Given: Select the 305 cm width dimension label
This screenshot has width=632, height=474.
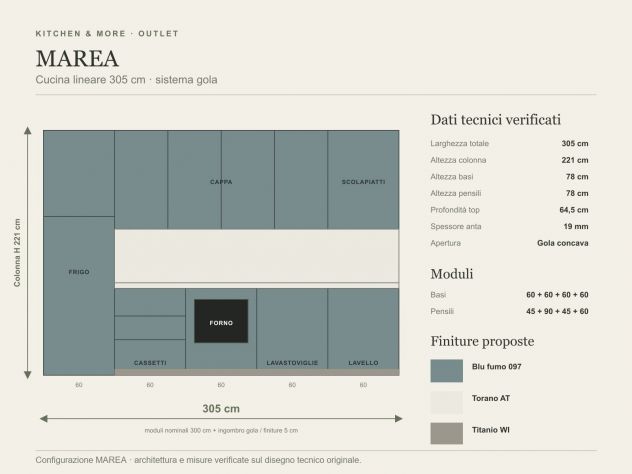Looking at the screenshot, I should [x=221, y=409].
